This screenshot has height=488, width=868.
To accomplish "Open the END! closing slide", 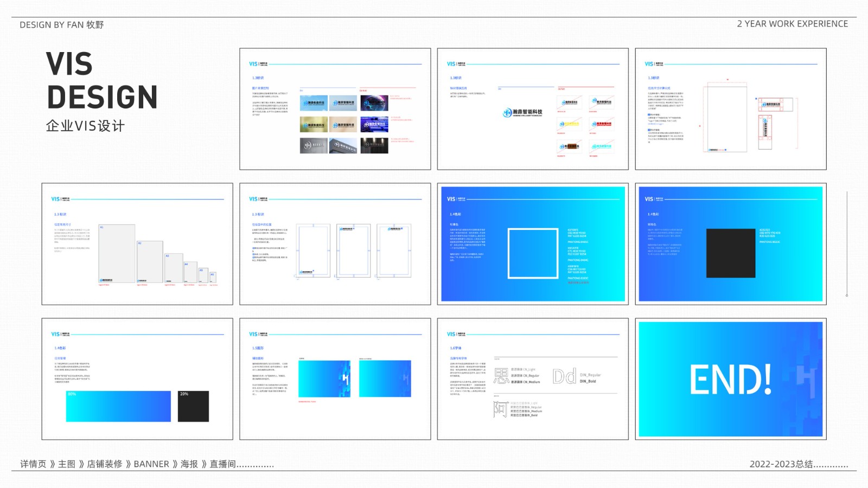I will [x=730, y=379].
